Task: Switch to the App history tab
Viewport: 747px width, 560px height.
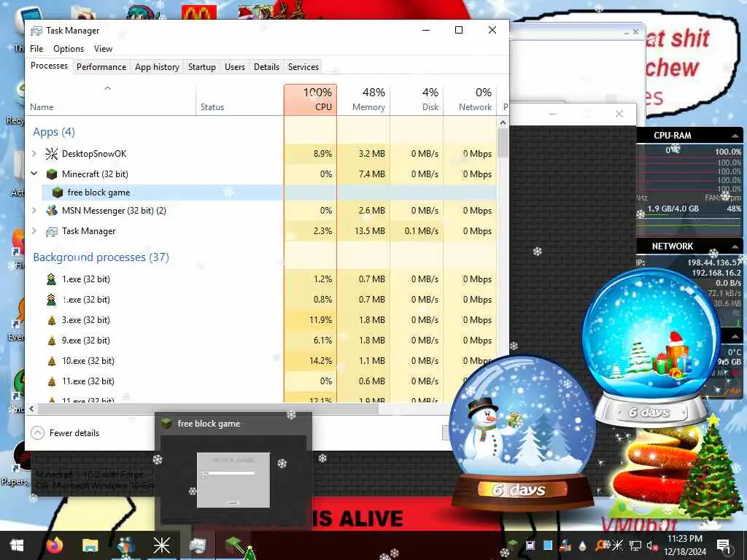Action: pos(158,66)
